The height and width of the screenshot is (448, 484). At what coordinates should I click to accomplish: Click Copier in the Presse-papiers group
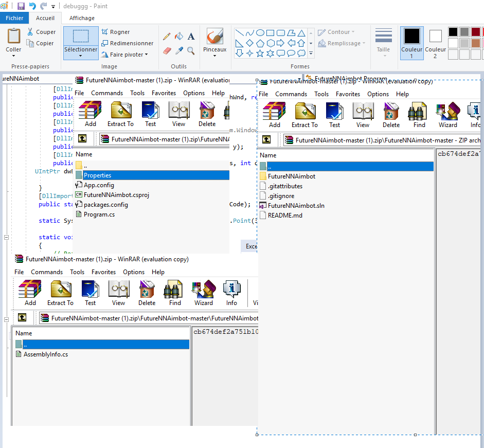click(x=41, y=43)
